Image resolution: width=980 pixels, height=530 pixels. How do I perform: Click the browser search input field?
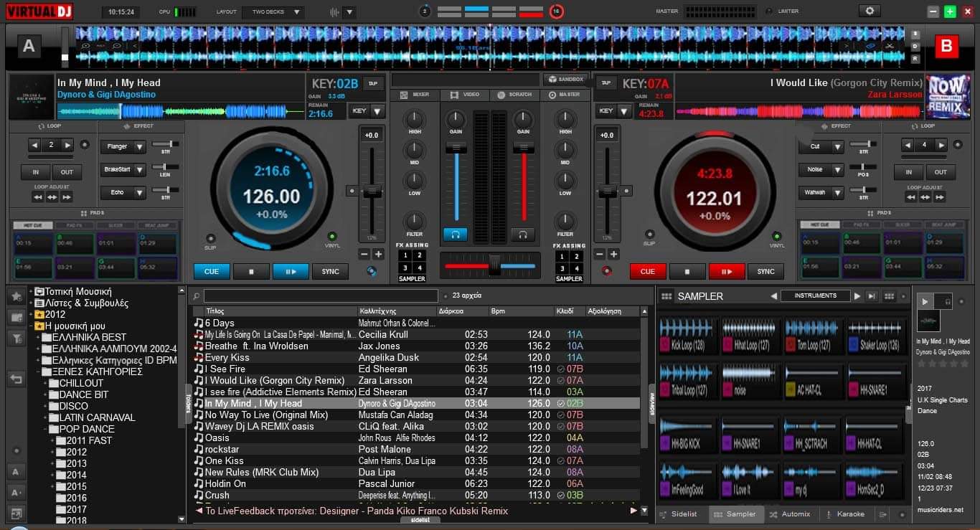[x=320, y=295]
